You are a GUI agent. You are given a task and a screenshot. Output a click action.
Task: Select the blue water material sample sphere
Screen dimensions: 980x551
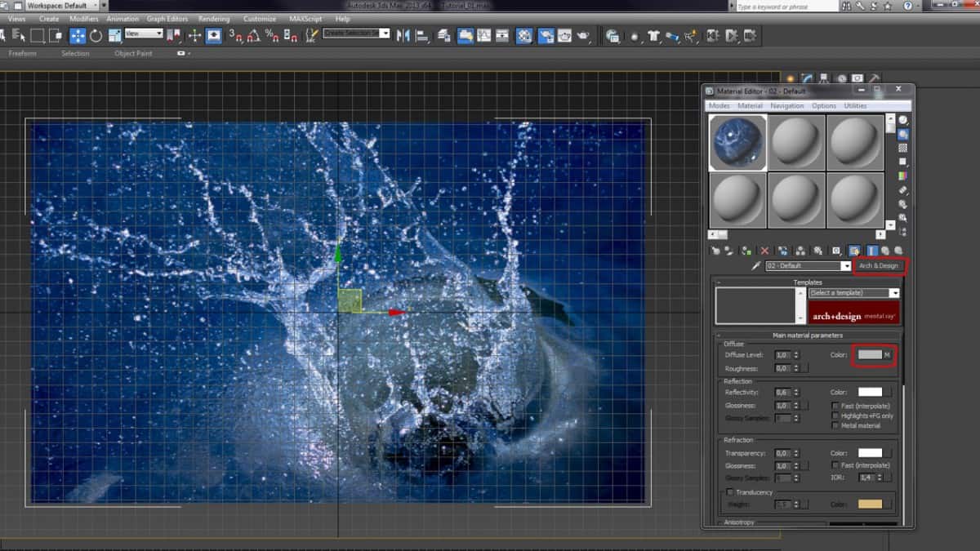[x=737, y=142]
